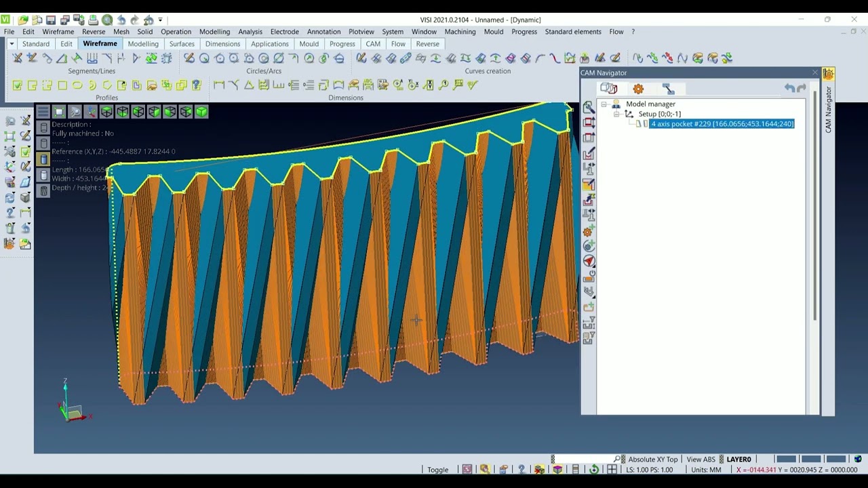Viewport: 868px width, 488px height.
Task: Click the vertical CAM Navigator side tab
Action: coord(828,108)
